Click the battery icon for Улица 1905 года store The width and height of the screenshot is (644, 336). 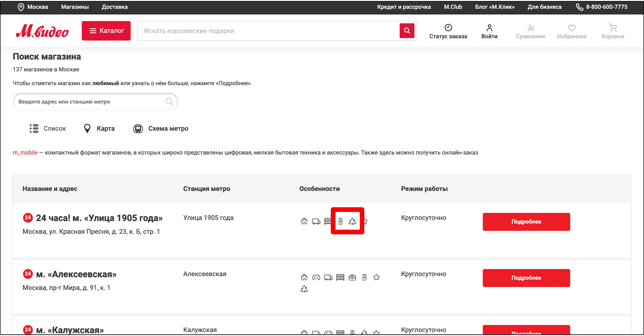pos(340,221)
